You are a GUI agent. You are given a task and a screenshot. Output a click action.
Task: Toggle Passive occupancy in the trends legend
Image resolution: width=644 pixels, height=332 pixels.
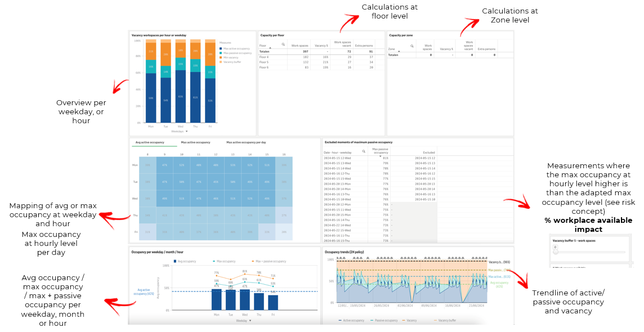point(384,321)
